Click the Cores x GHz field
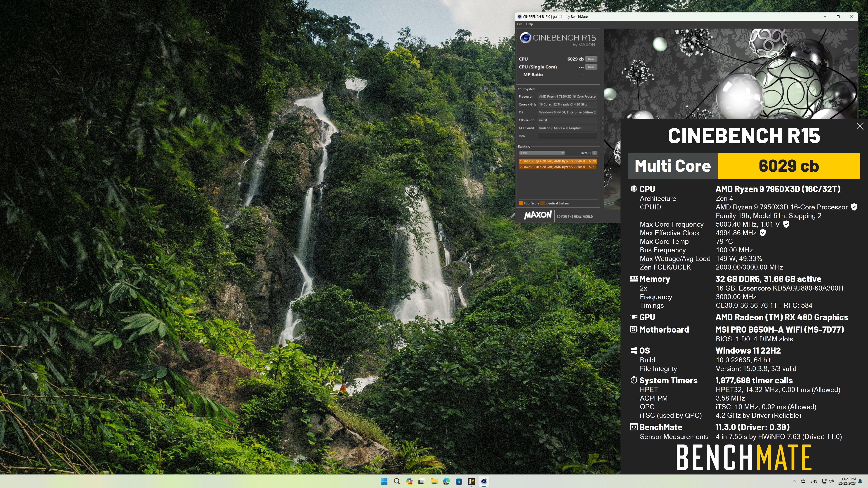 (x=567, y=104)
